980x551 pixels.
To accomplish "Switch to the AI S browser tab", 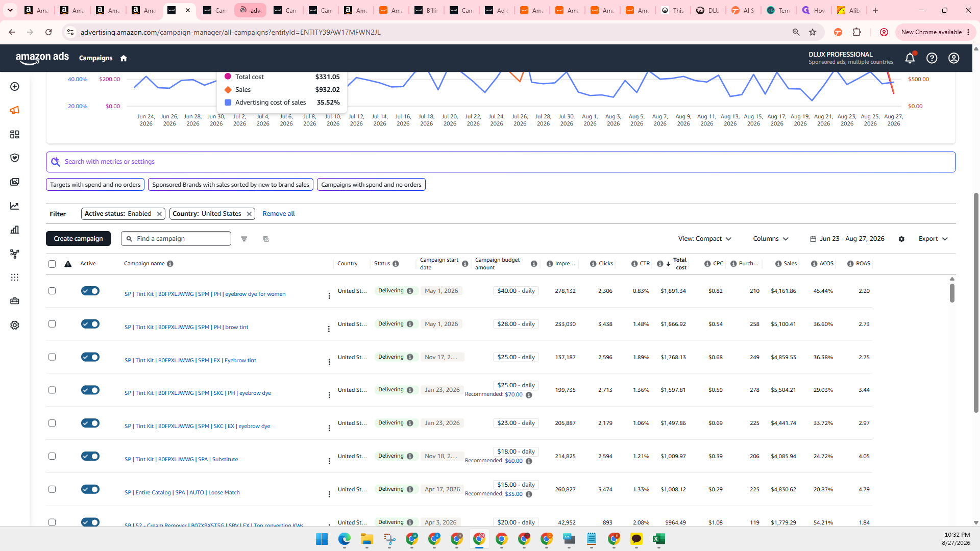I will 743,10.
